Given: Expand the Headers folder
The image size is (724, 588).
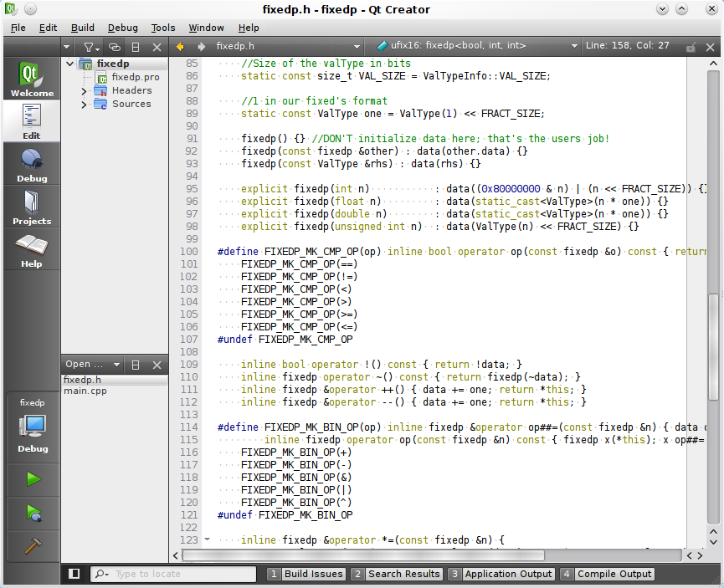Looking at the screenshot, I should coord(85,90).
